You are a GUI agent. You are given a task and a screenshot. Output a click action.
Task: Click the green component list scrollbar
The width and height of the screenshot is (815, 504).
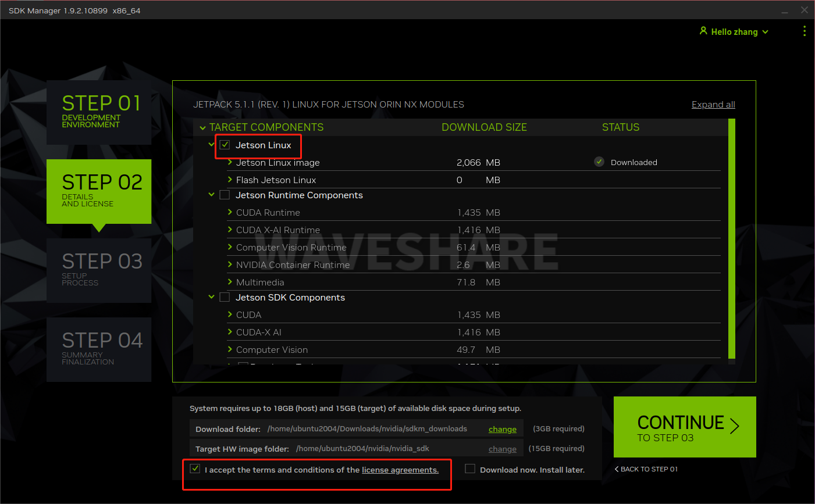coord(732,238)
